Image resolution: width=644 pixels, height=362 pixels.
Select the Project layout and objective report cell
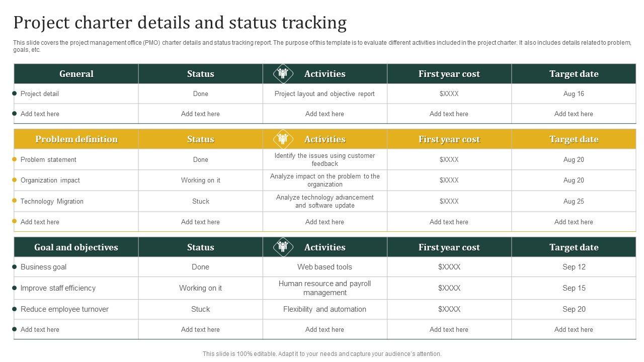pyautogui.click(x=325, y=94)
